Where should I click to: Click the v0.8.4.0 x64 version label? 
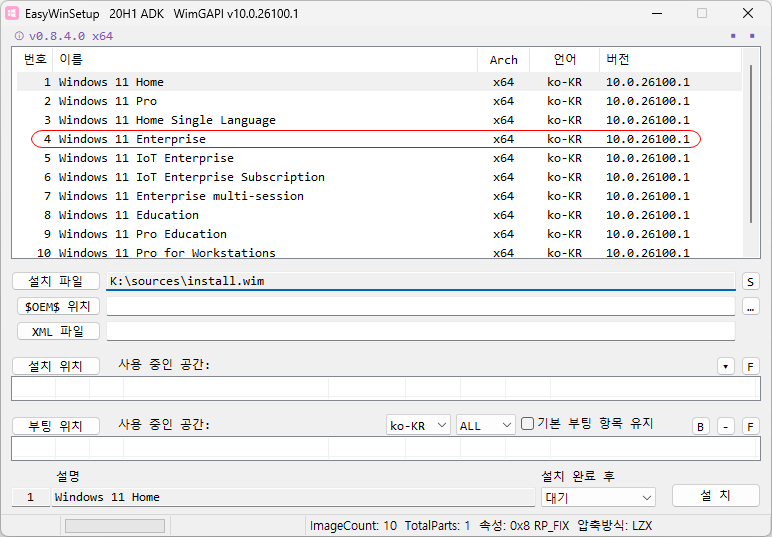pyautogui.click(x=71, y=36)
